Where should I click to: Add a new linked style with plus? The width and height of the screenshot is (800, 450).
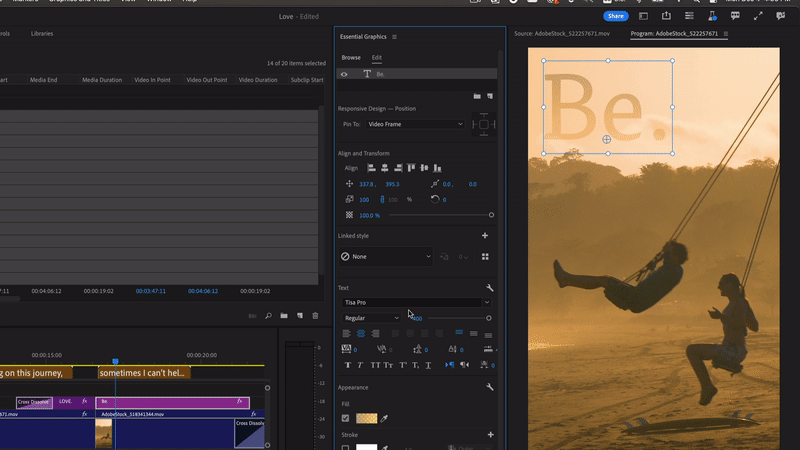point(485,236)
